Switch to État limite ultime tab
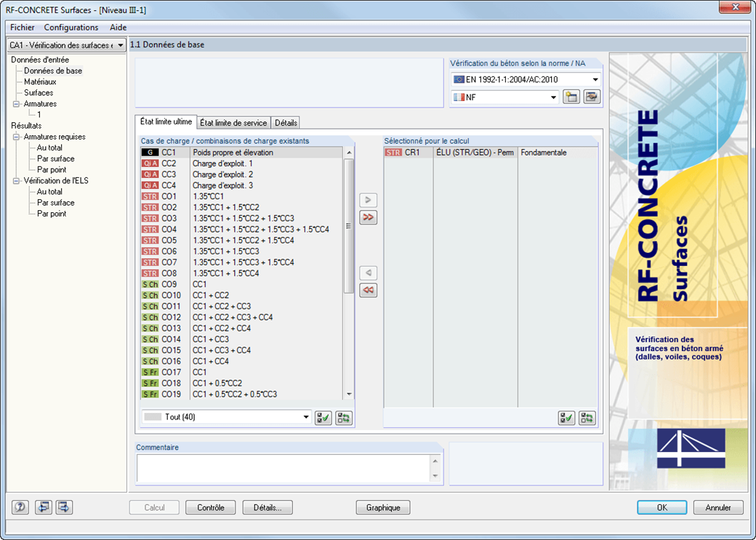 [x=166, y=122]
